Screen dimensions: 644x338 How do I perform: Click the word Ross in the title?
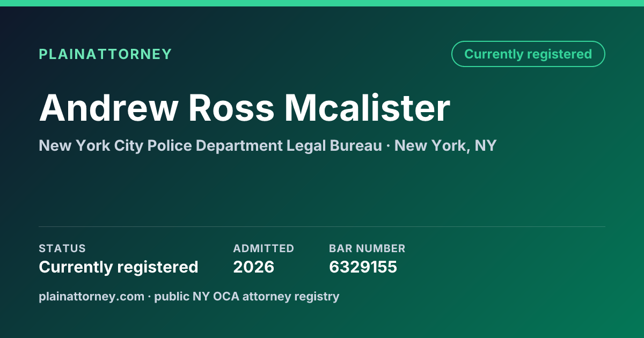pos(231,107)
